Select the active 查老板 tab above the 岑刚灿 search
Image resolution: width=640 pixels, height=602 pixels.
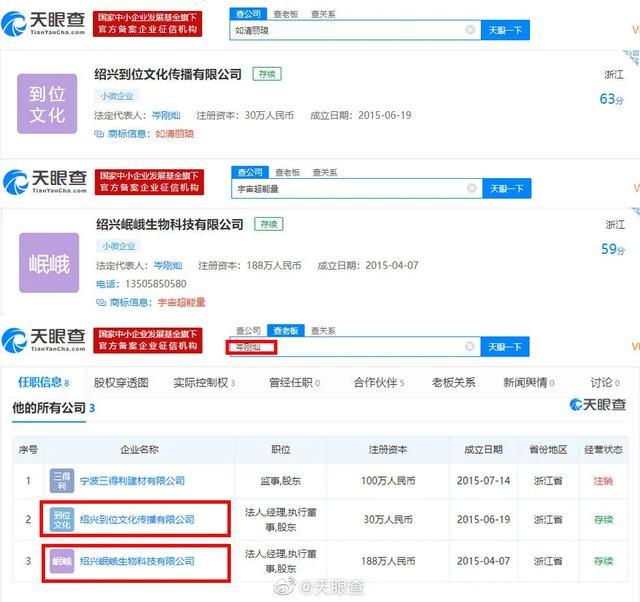point(286,331)
